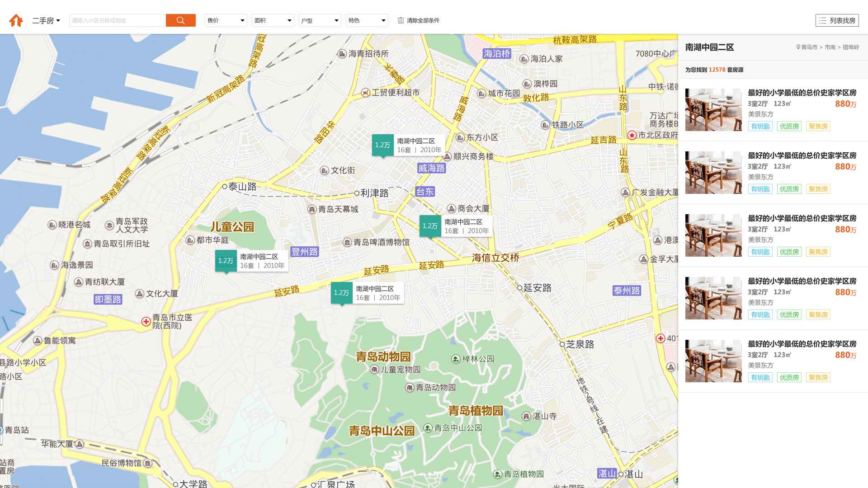Open the 特色 features filter dropdown
The image size is (868, 488).
click(x=367, y=20)
